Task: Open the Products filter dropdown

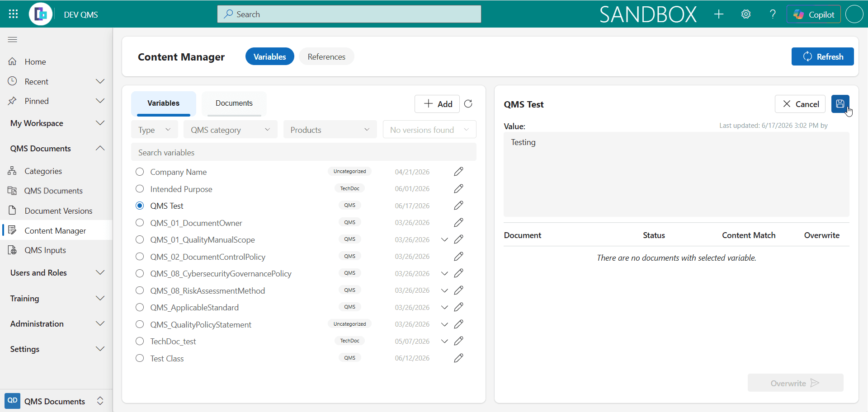Action: (330, 130)
